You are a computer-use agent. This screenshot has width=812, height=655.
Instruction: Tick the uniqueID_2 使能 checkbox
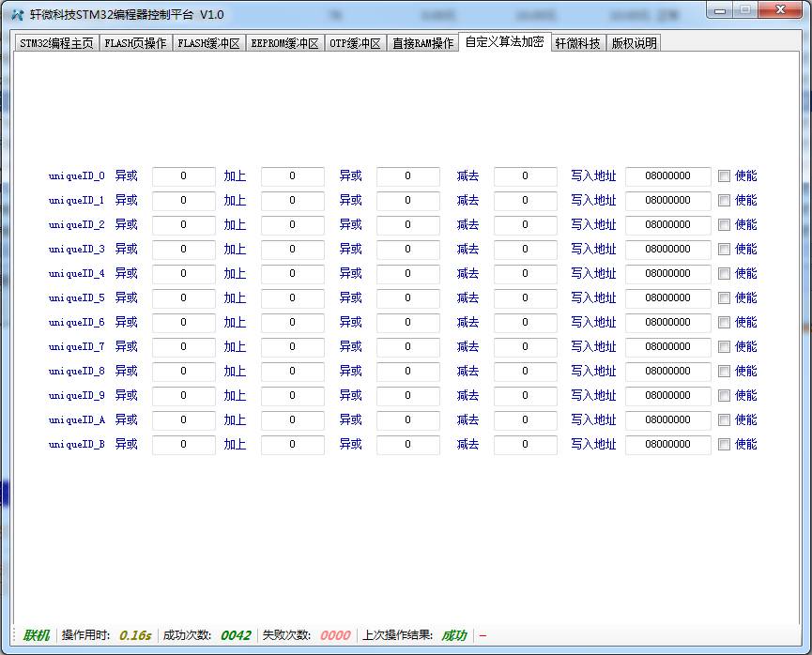click(724, 224)
